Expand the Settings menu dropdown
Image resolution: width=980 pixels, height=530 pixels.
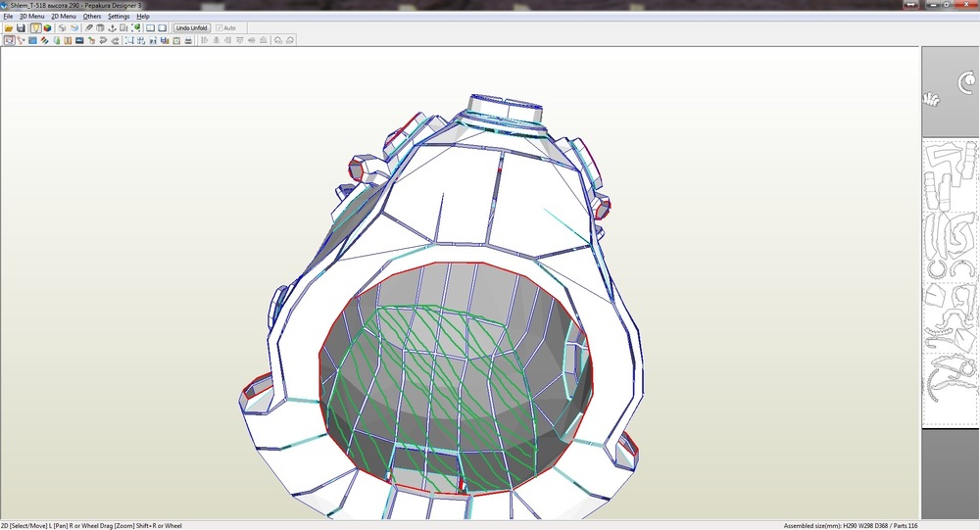click(x=119, y=17)
